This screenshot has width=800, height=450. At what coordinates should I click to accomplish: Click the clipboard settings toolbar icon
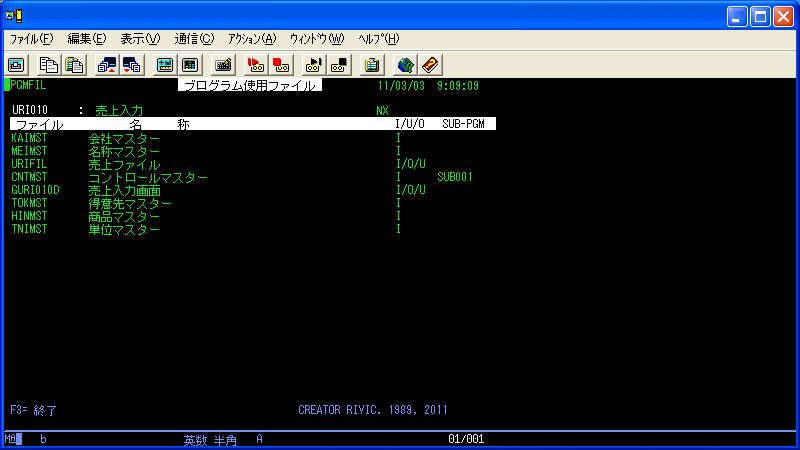[x=372, y=65]
